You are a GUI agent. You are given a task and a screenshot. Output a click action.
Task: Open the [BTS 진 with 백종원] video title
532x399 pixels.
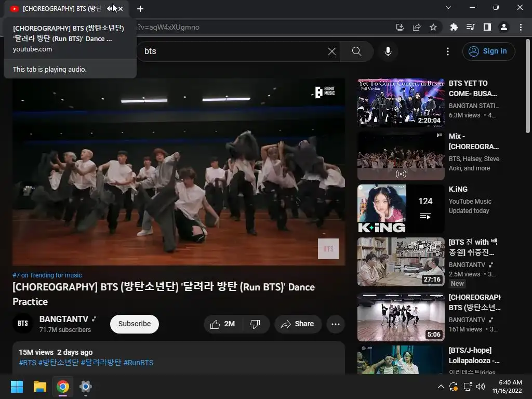(473, 247)
